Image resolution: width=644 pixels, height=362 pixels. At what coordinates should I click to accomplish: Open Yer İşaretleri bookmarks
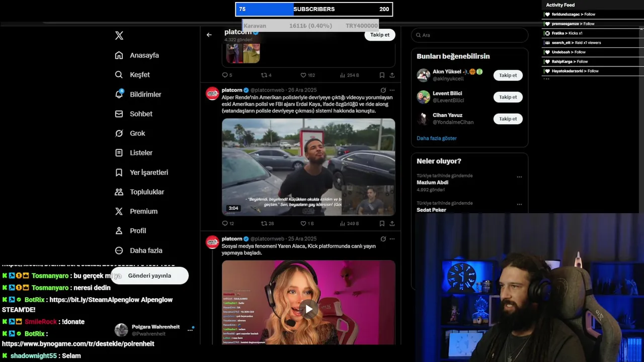coord(141,172)
